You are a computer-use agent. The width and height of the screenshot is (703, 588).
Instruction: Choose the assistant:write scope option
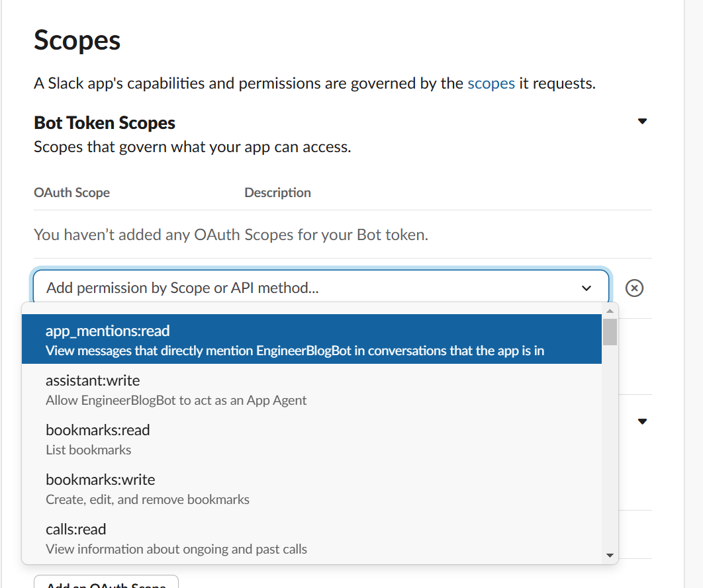[x=312, y=389]
